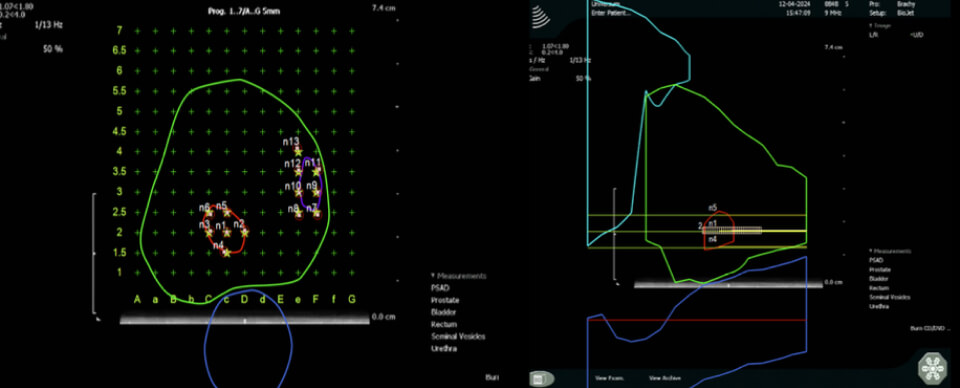Viewport: 960px width, 388px height.
Task: Click the Prog. 1..7/A..G 5mm grid title
Action: 244,10
